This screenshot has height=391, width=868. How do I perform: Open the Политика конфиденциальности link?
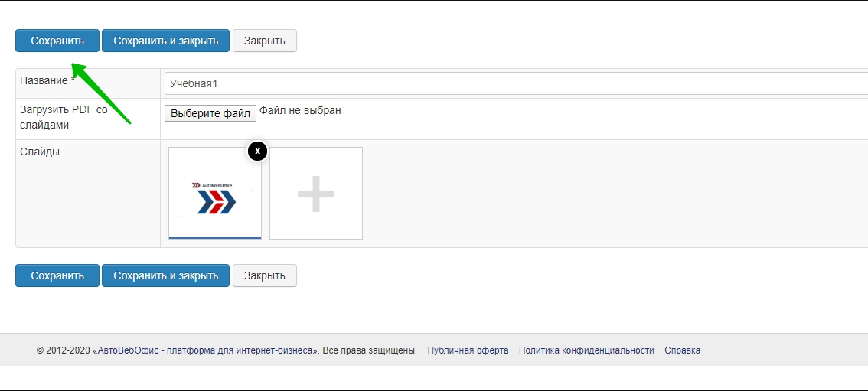pos(586,350)
